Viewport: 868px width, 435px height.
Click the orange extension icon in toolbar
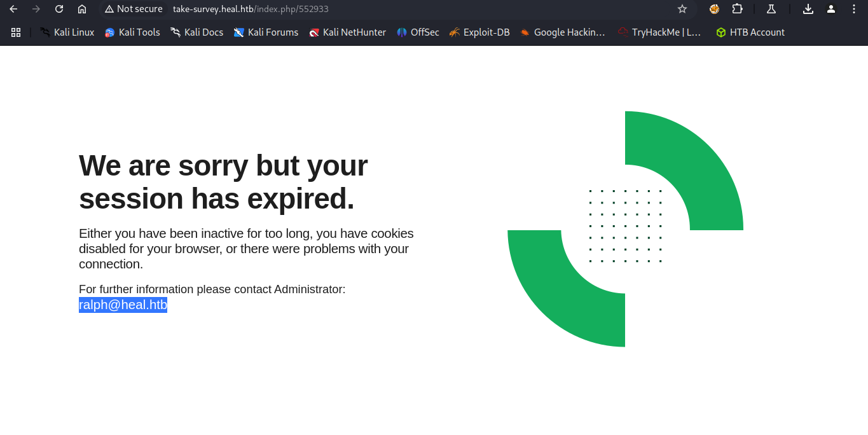(714, 9)
